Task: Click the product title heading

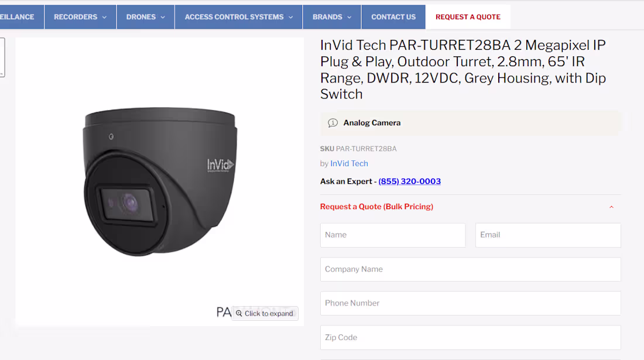Action: click(463, 70)
